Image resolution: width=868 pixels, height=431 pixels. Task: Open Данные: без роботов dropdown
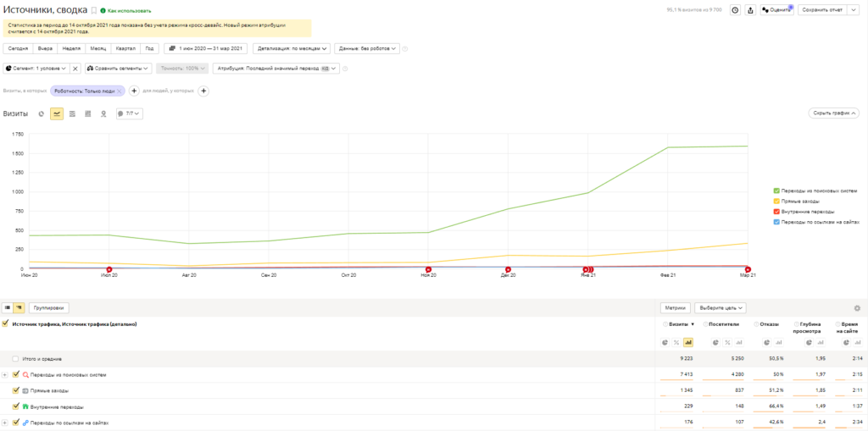point(366,48)
